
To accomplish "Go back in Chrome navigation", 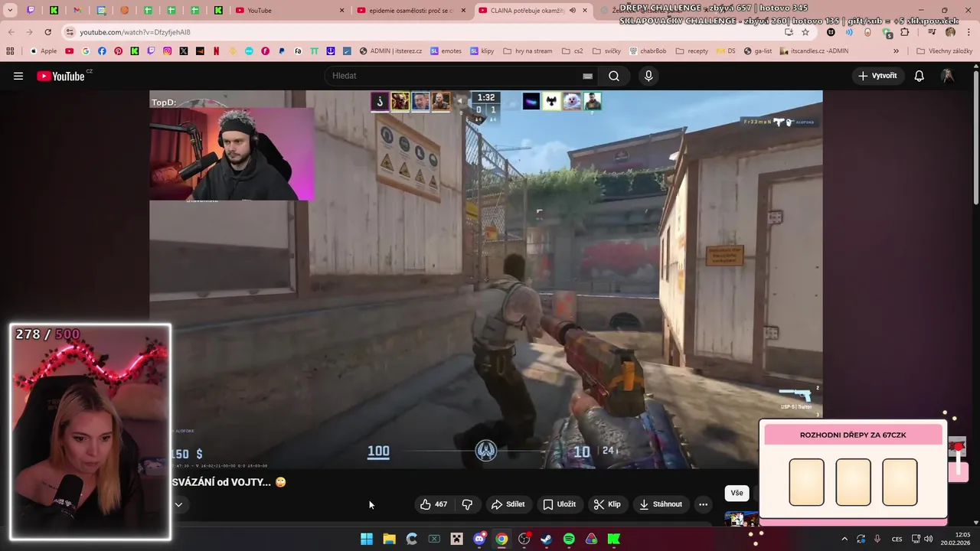I will tap(11, 32).
